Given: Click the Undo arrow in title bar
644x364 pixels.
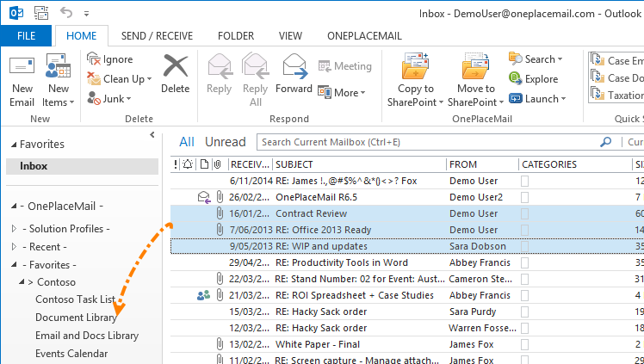Looking at the screenshot, I should pos(69,13).
